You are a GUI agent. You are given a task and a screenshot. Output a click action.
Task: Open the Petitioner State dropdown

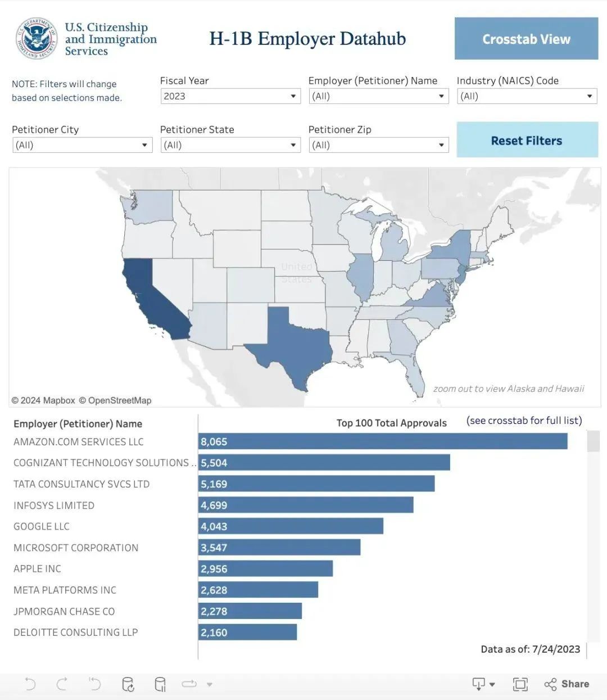(x=230, y=145)
